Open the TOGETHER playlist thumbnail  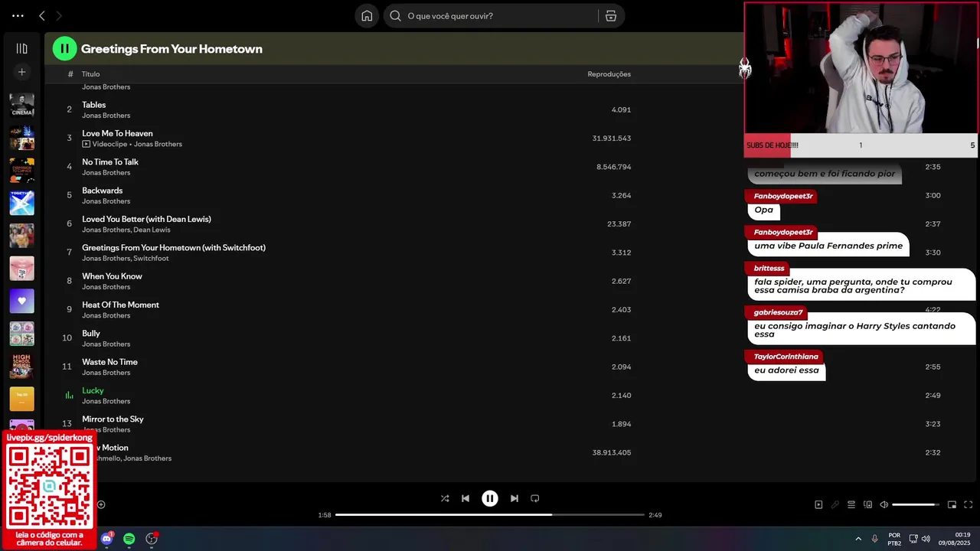click(21, 203)
